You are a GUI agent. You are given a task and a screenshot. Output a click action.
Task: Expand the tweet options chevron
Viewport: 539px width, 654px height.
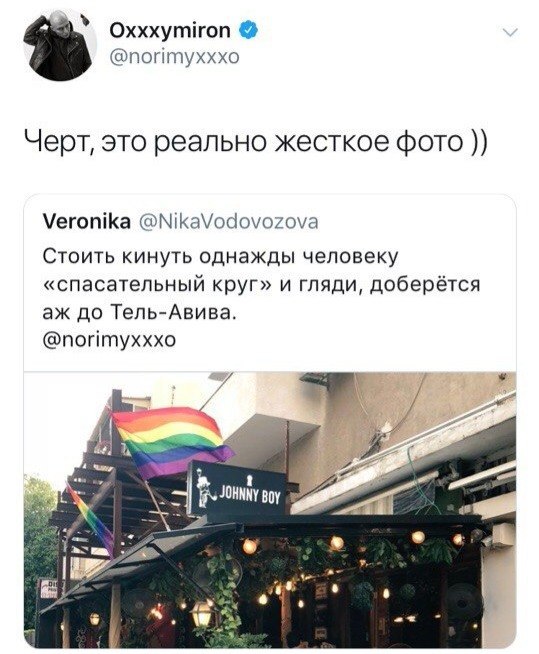(x=510, y=33)
